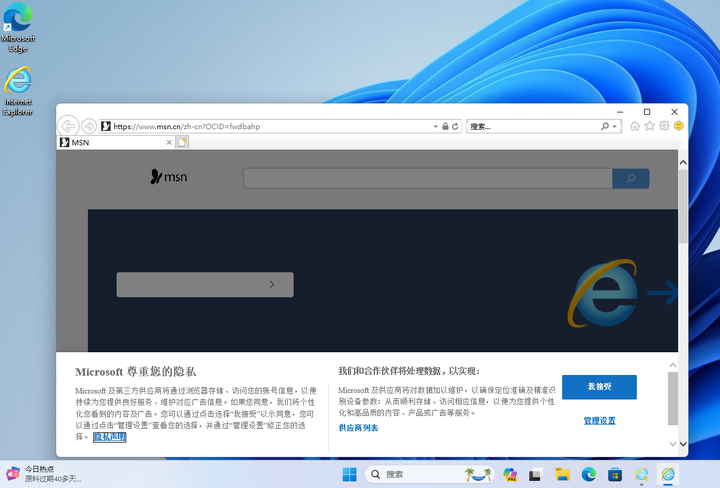Click the heading "我们和合作伙伴将处理数据，以实现:"
The width and height of the screenshot is (720, 488).
pos(409,371)
